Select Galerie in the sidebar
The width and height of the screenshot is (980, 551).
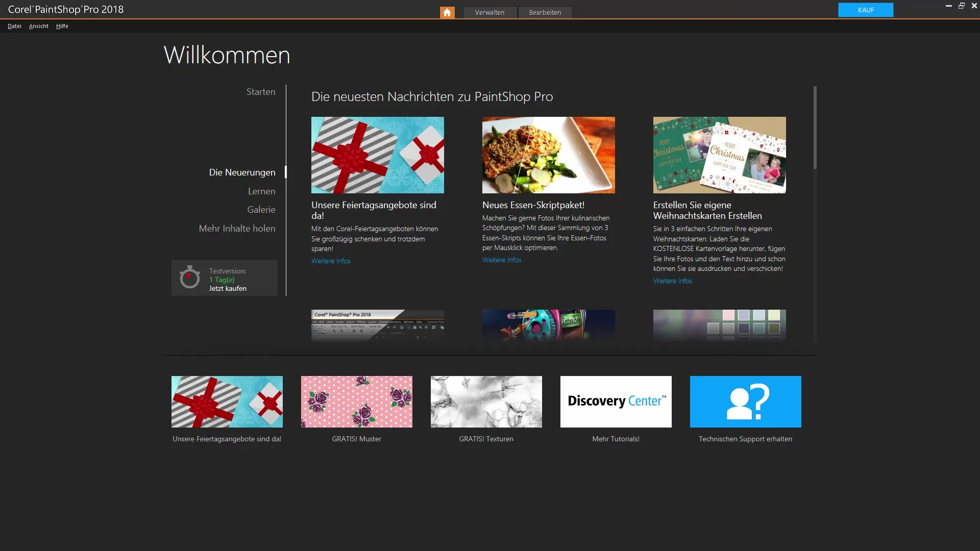click(261, 210)
